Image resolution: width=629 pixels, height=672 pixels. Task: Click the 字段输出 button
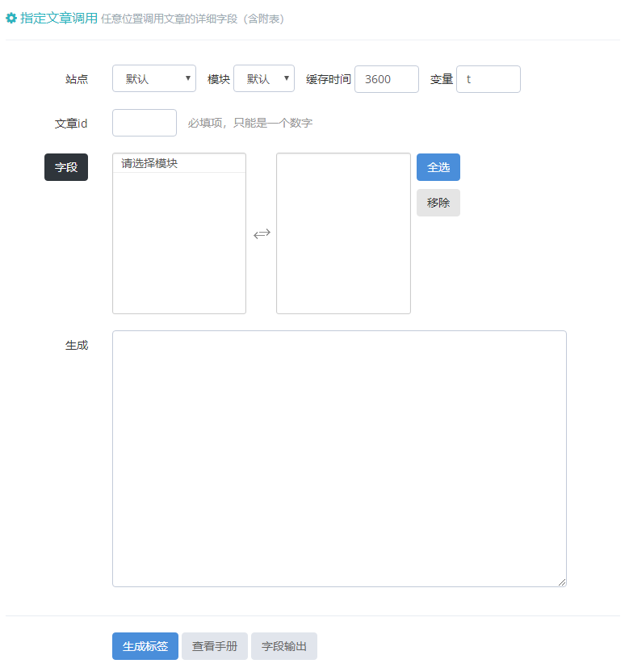tap(284, 646)
